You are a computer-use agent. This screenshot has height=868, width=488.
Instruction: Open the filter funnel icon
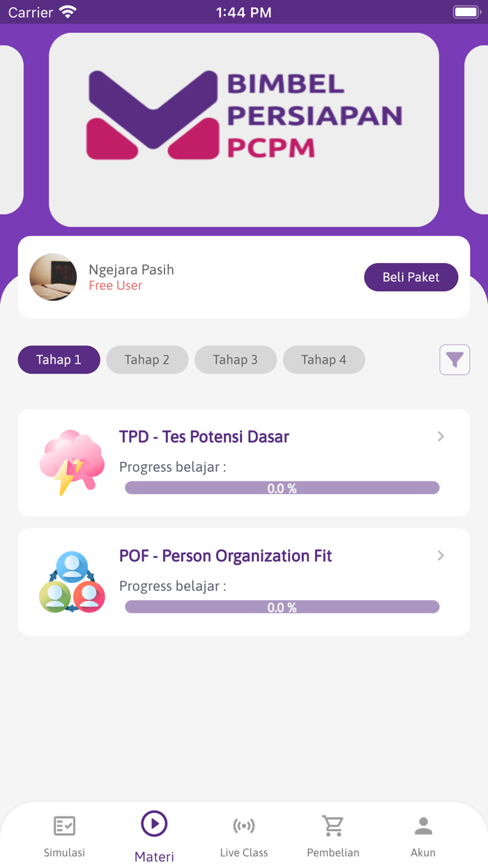click(x=455, y=359)
